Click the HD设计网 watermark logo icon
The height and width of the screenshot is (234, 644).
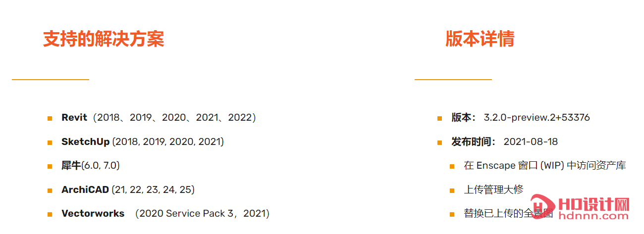pos(540,208)
